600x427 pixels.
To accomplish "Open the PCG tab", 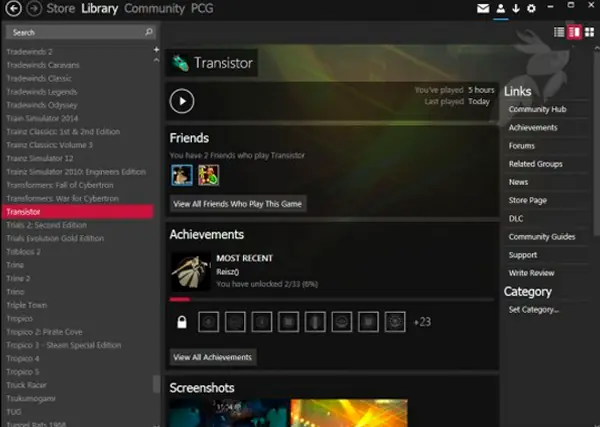I will tap(202, 8).
